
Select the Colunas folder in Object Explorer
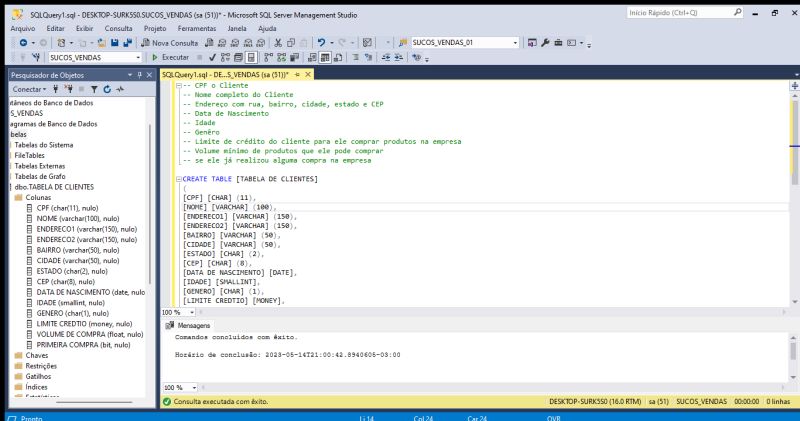[x=38, y=197]
